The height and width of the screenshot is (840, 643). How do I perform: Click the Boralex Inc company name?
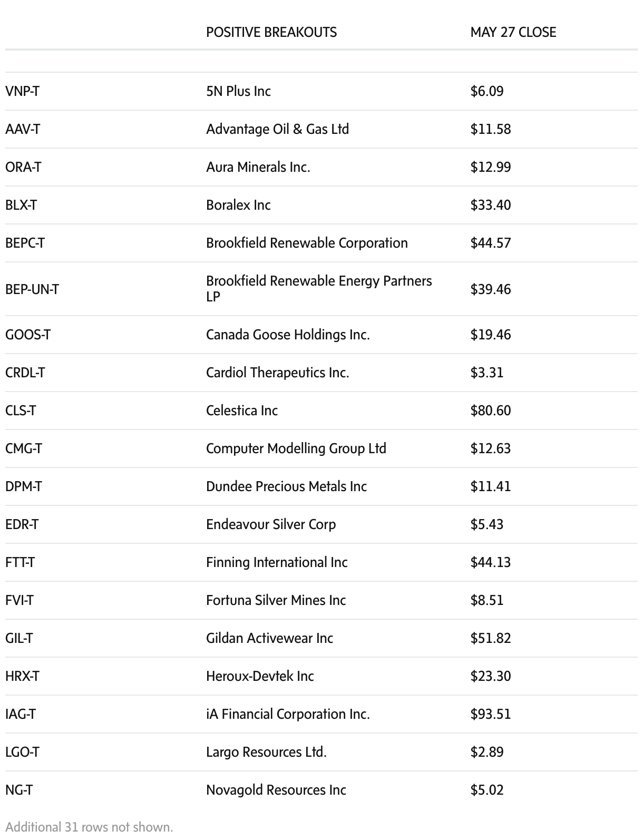238,205
